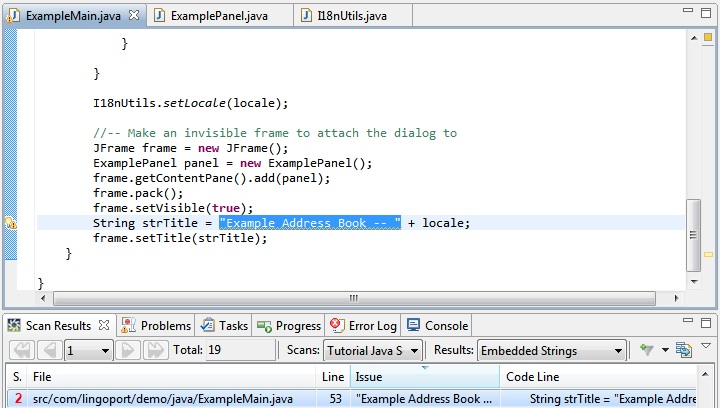720x408 pixels.
Task: Close the Scan Results view tab
Action: point(102,326)
